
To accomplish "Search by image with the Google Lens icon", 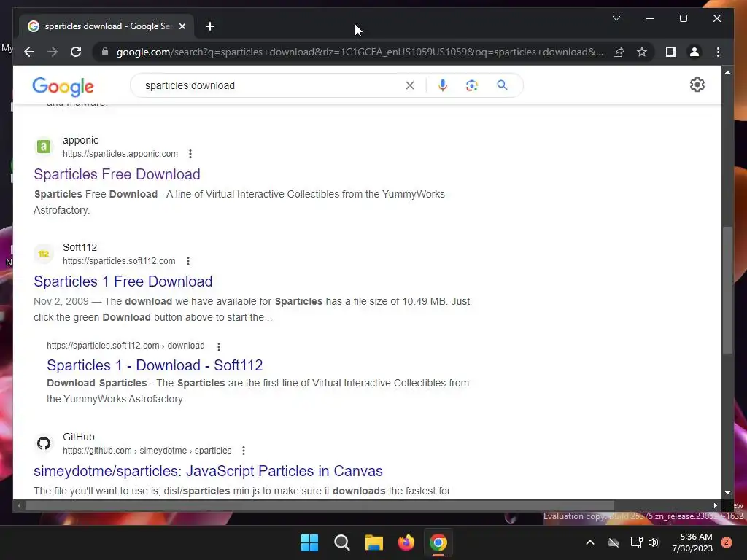I will coord(472,85).
